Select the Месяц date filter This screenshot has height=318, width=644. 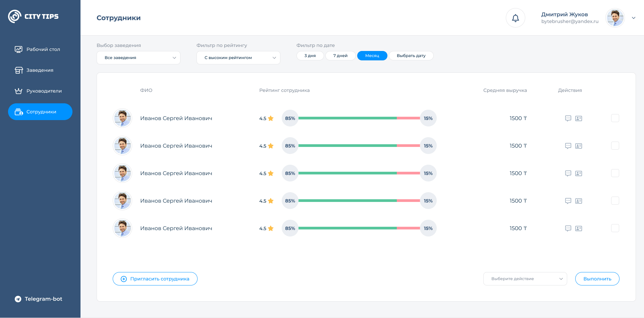(372, 56)
